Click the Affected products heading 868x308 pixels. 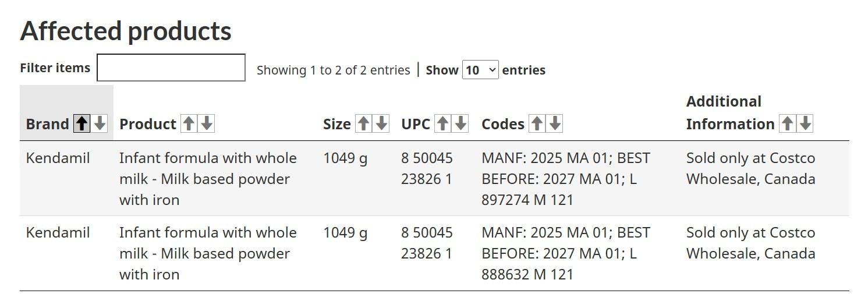point(126,31)
